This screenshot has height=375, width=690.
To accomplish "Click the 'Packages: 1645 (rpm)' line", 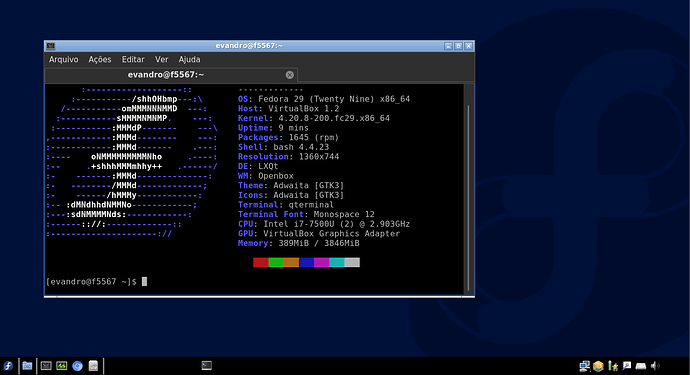I will 288,137.
